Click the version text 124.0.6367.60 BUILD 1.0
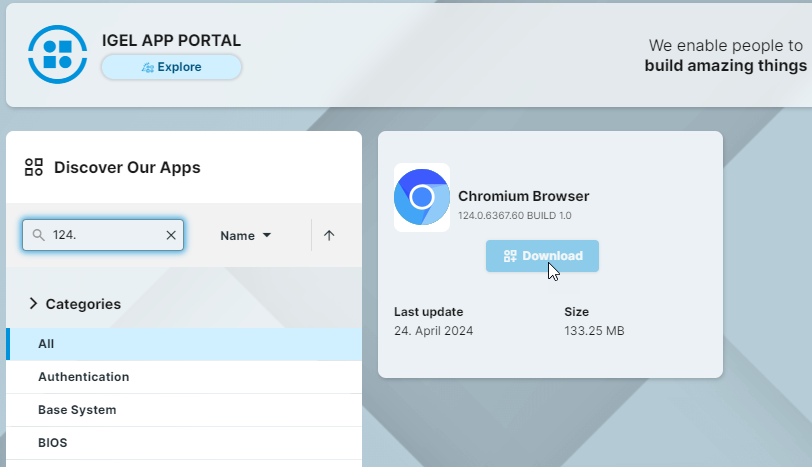 click(x=515, y=216)
